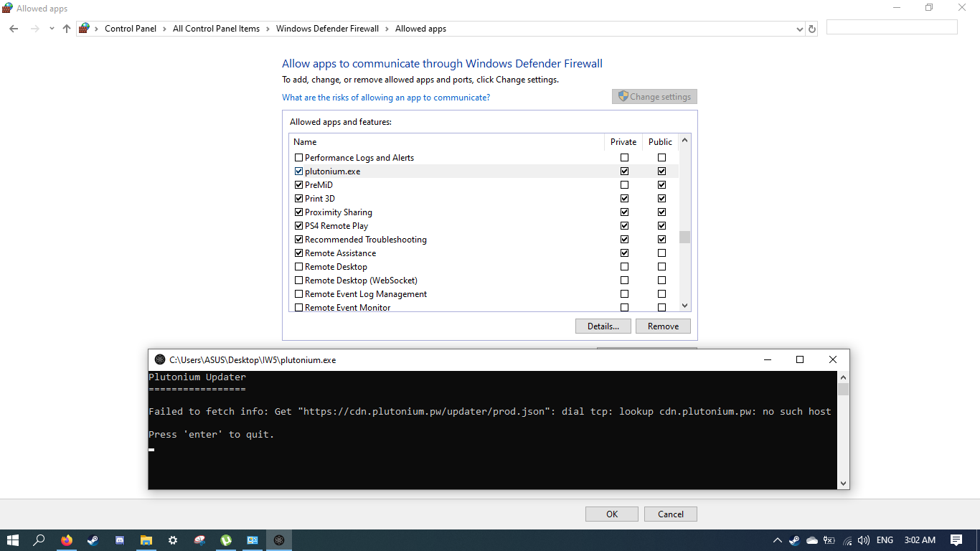Open Settings gear on the taskbar
Viewport: 980px width, 551px height.
point(173,540)
